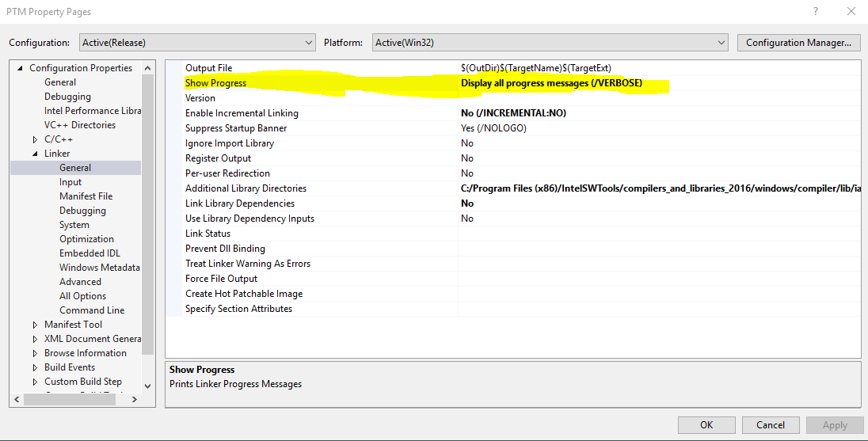Expand the Browse Information node

[x=36, y=354]
